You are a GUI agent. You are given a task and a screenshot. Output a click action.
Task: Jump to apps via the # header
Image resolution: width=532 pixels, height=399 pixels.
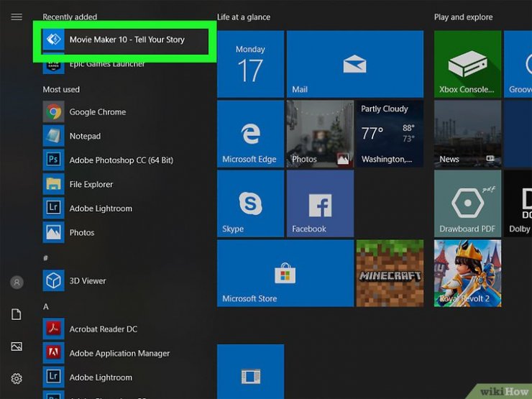[x=46, y=258]
